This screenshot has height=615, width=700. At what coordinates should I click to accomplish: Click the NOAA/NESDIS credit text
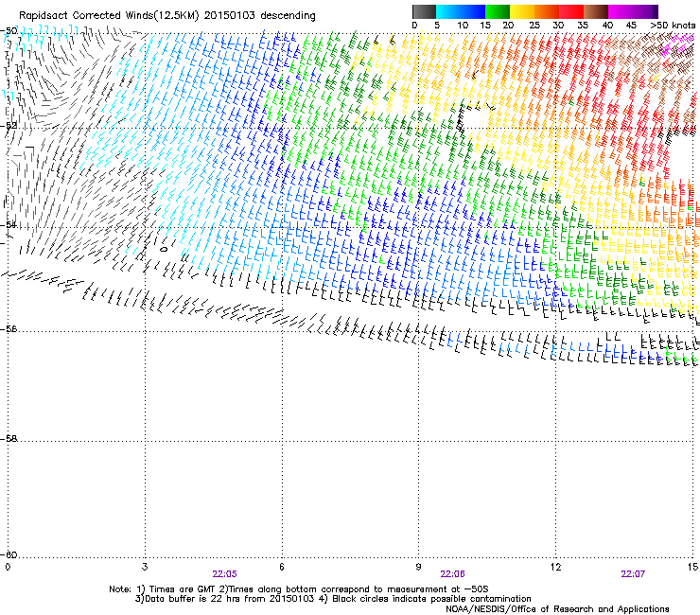(x=557, y=609)
